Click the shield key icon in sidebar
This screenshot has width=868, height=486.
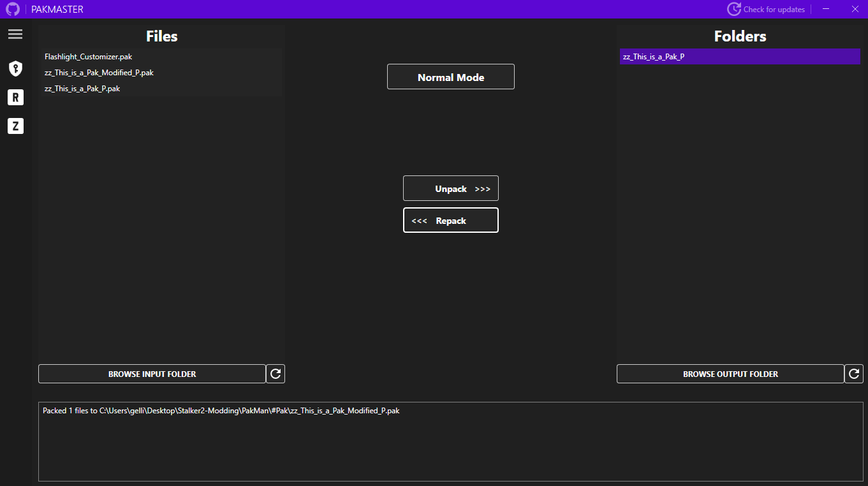click(15, 68)
